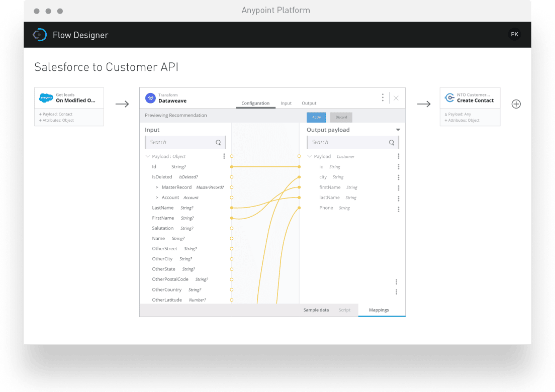555x392 pixels.
Task: Click the mapping connector dot of OtherCity
Action: click(231, 259)
